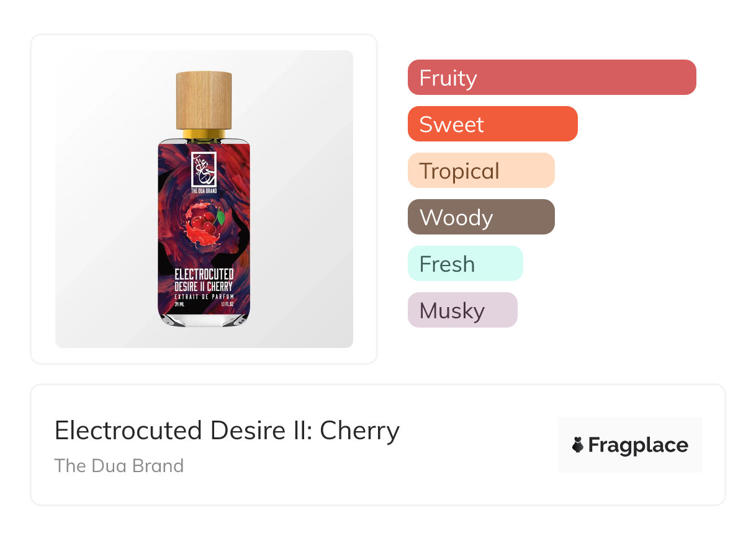The height and width of the screenshot is (536, 756).
Task: Select the Woody accord bar
Action: tap(480, 217)
